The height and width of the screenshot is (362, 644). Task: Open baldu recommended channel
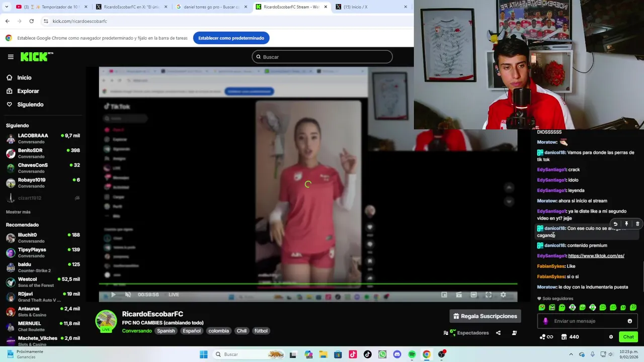tap(43, 267)
